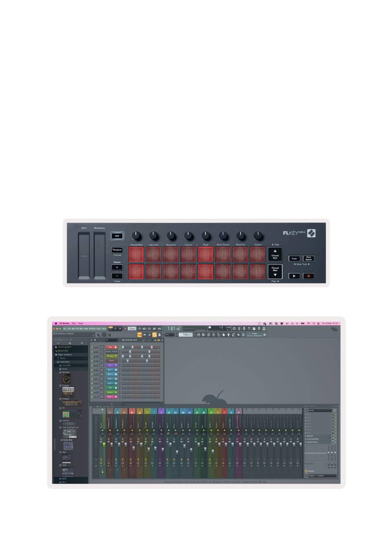Screen dimensions: 392x558
Task: Click the top pad under the Plugin label
Action: 206,255
